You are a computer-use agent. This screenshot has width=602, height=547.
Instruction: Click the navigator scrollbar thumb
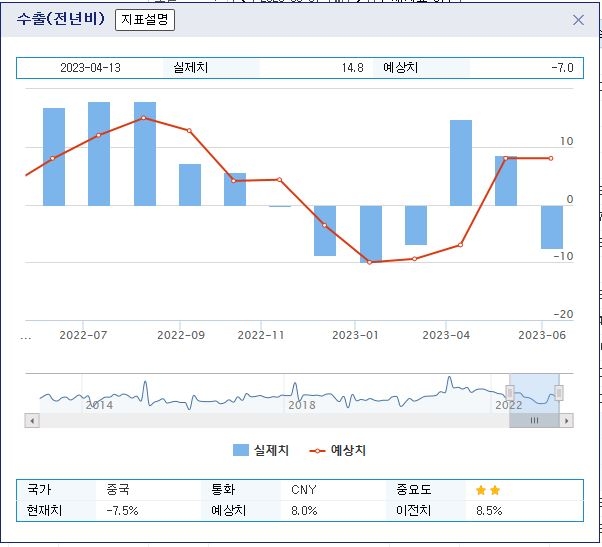(x=534, y=421)
